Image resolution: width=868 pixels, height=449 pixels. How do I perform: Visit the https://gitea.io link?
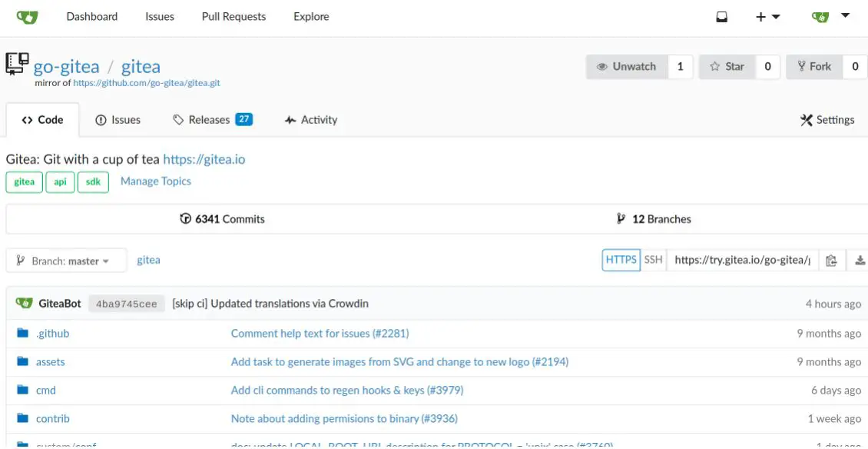pyautogui.click(x=204, y=160)
